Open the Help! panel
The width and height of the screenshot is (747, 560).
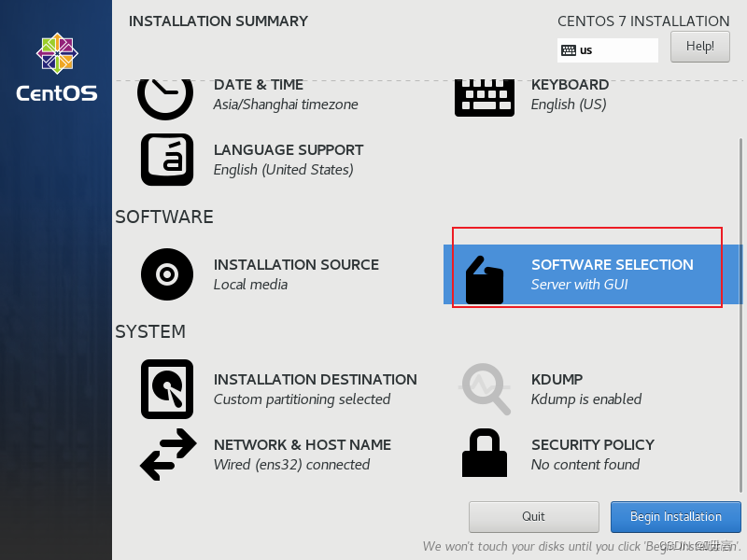699,46
